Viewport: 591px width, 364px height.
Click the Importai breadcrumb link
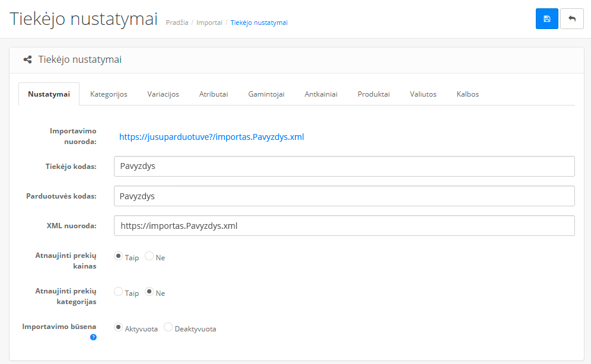point(209,23)
